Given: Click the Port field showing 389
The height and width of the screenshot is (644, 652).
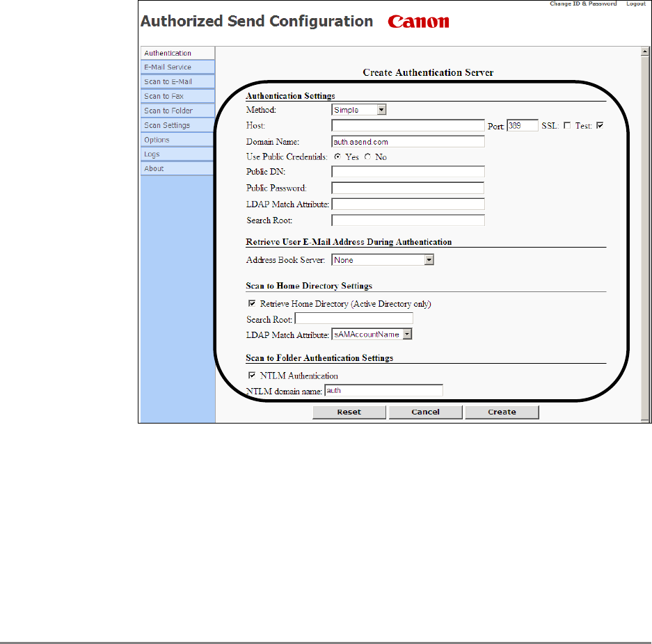Looking at the screenshot, I should coord(523,125).
